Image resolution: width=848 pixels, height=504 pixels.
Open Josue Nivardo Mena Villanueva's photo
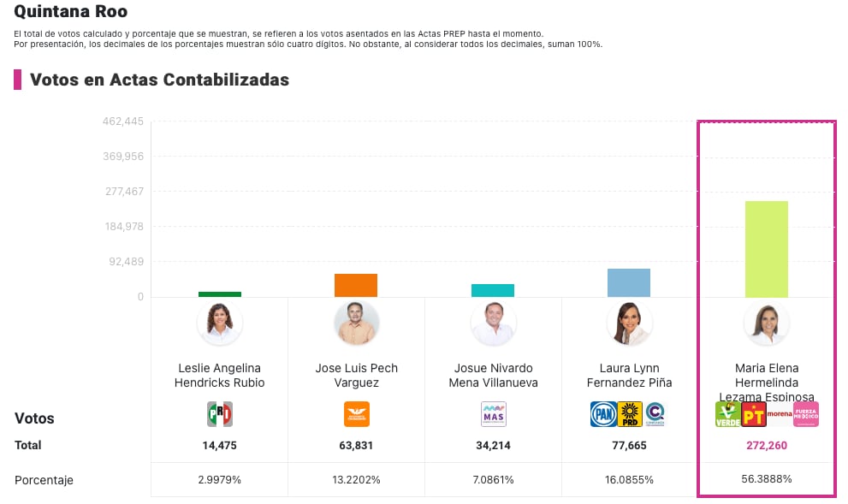click(x=494, y=323)
